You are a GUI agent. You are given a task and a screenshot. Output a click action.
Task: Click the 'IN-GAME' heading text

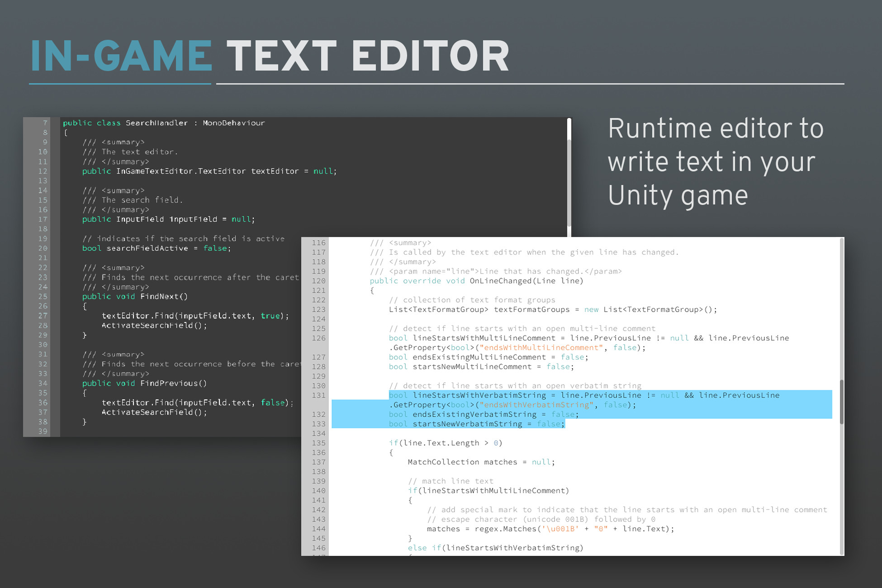(121, 57)
